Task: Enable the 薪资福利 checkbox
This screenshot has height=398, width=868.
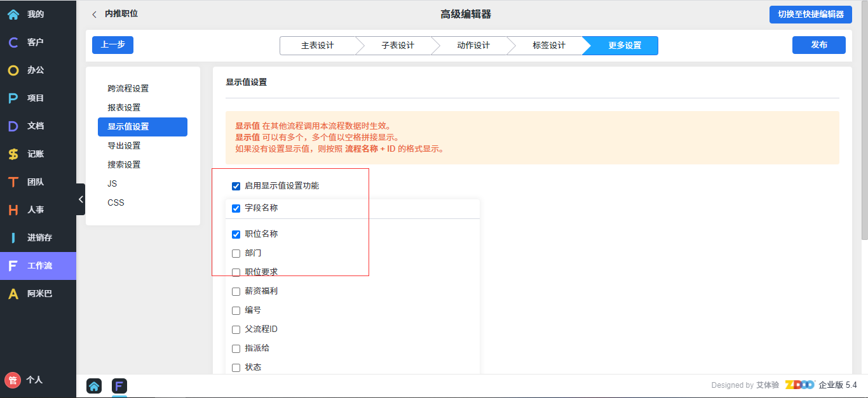Action: 236,291
